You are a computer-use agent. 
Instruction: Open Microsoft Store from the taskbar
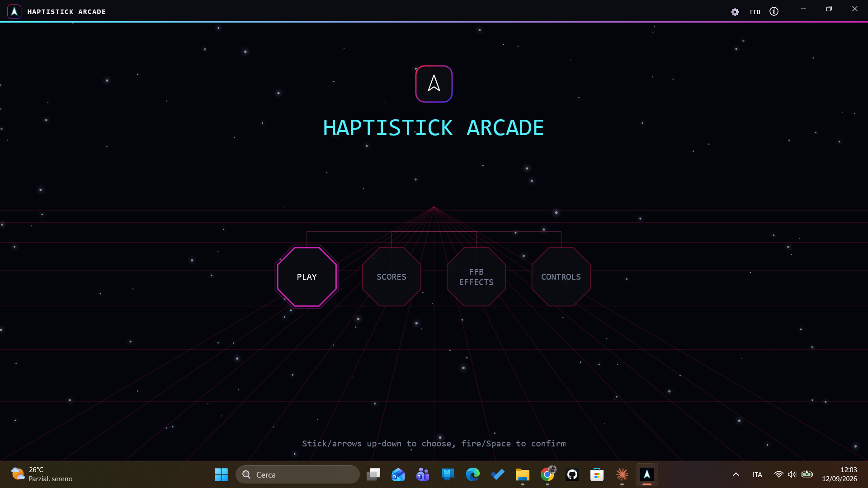[x=597, y=474]
